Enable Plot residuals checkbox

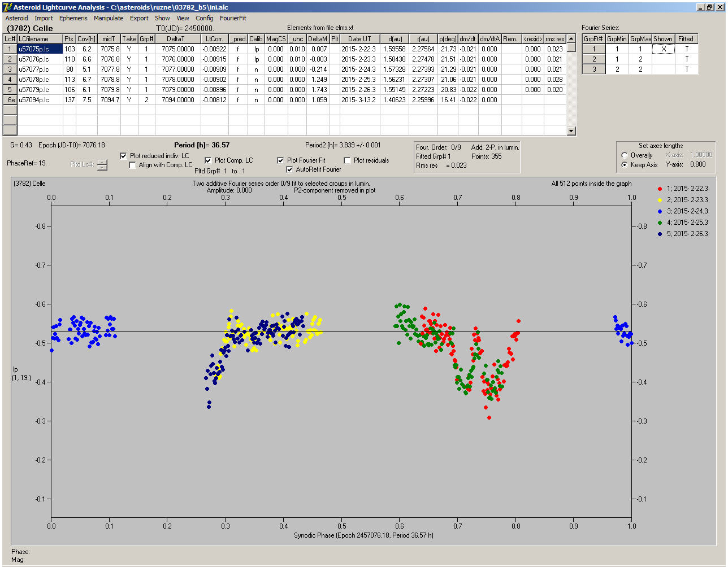347,160
